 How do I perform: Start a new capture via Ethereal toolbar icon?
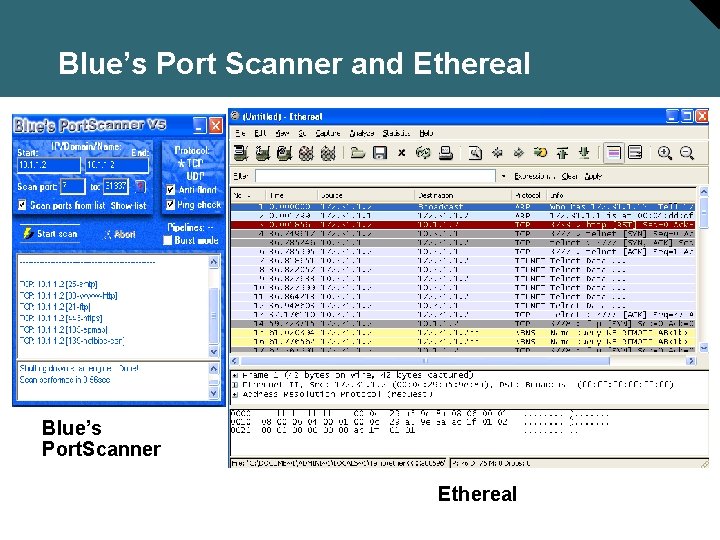(284, 153)
